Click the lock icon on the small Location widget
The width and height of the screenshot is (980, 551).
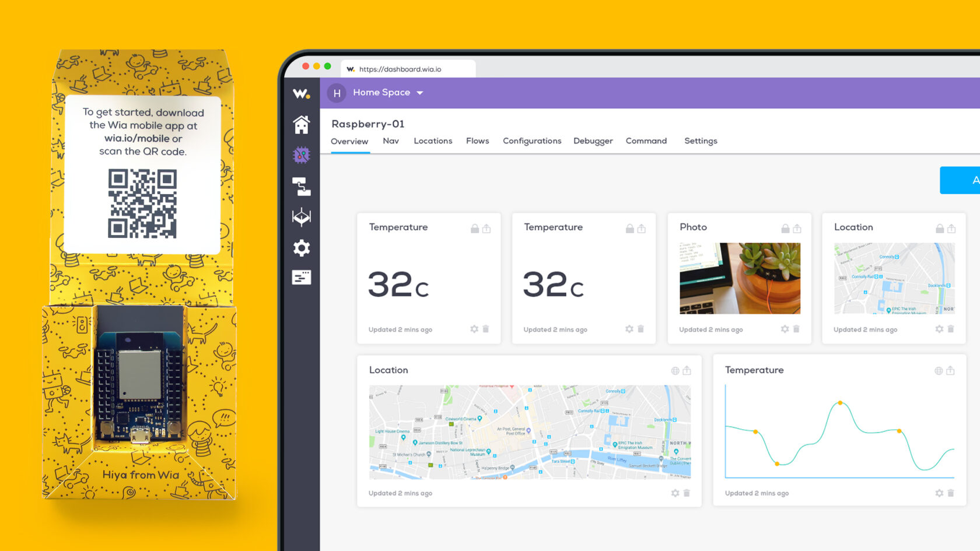pyautogui.click(x=940, y=229)
